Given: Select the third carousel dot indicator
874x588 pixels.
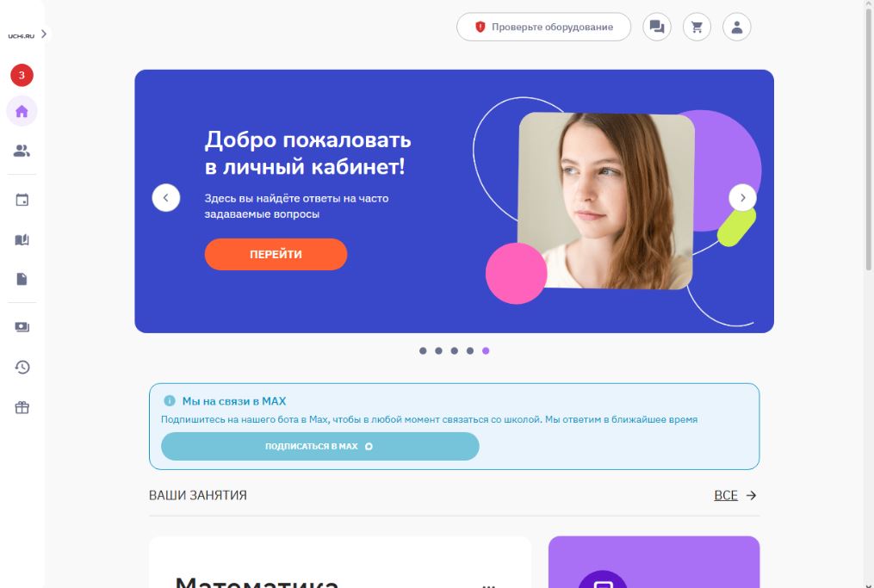Looking at the screenshot, I should [x=455, y=350].
